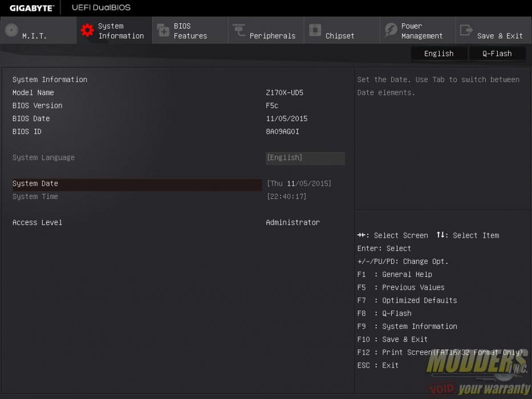This screenshot has height=399, width=532.
Task: Click the Peripherals icon
Action: (239, 30)
